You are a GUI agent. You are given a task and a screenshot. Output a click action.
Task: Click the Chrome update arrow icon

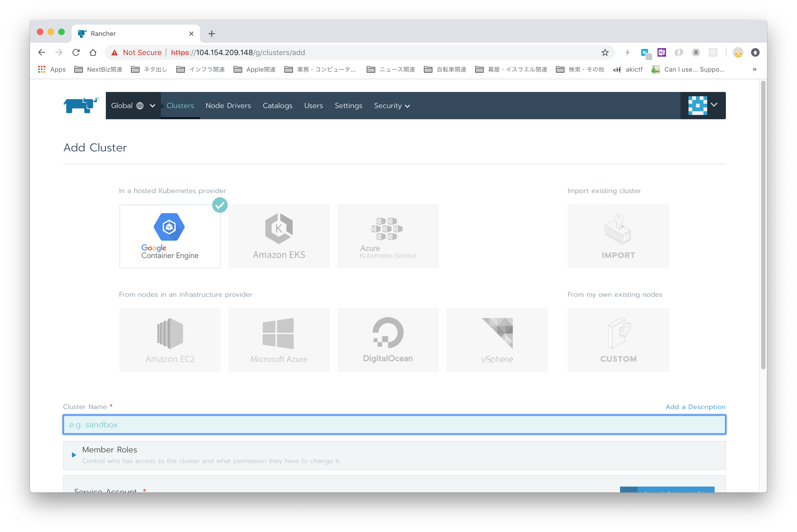click(755, 52)
